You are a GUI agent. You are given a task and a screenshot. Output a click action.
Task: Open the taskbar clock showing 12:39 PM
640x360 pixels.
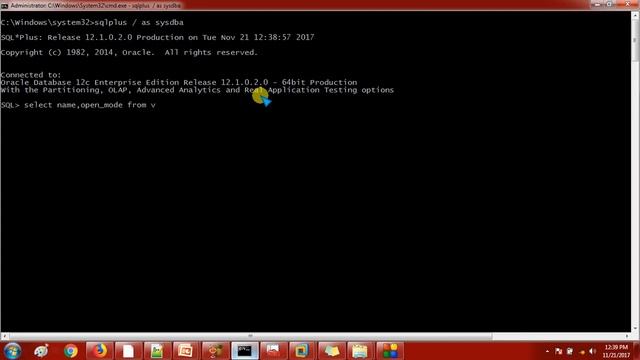[x=616, y=351]
